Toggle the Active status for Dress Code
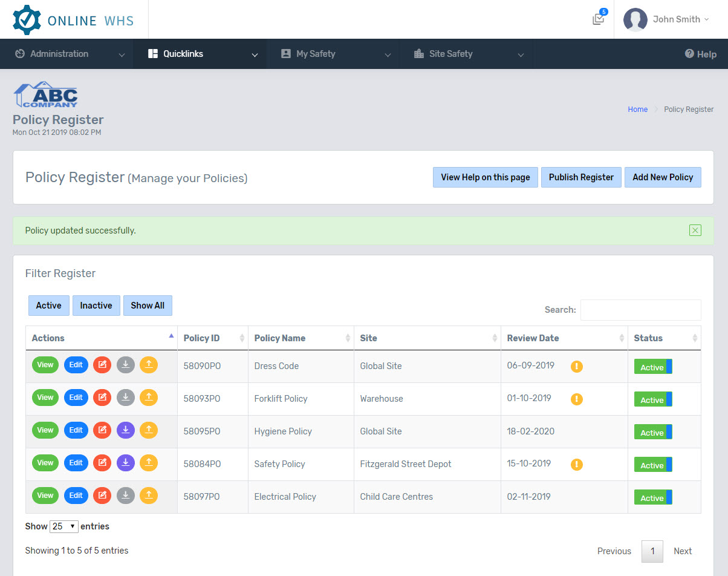The image size is (728, 576). [x=653, y=367]
